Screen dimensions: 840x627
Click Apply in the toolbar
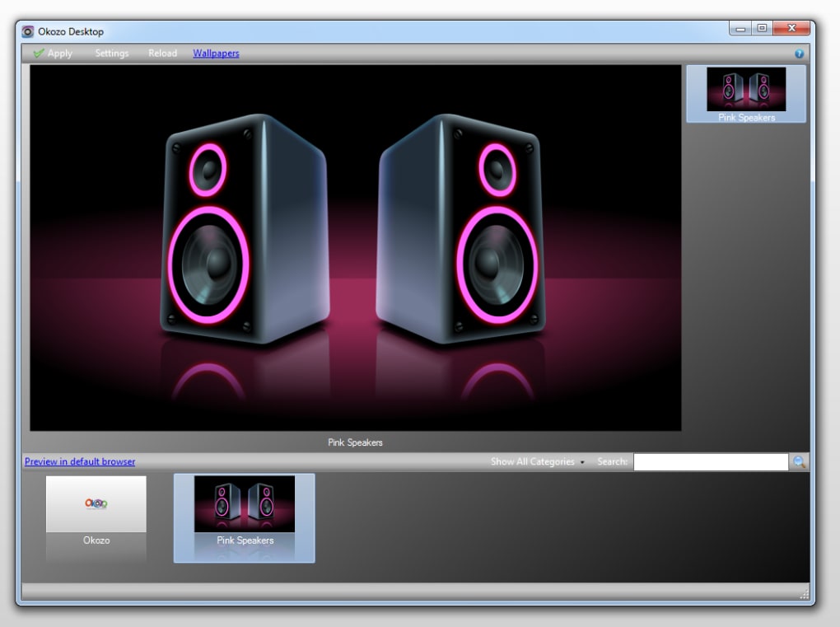tap(59, 53)
